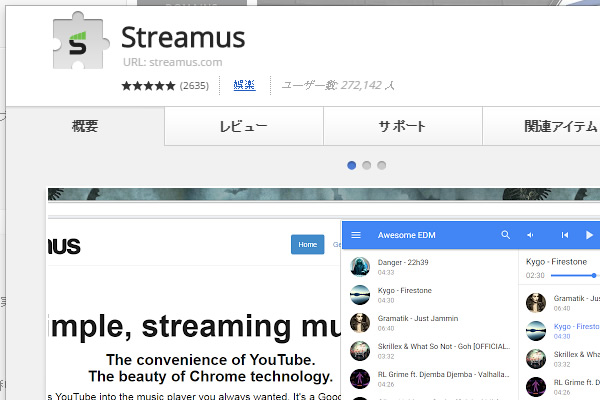
Task: Click the 02:30 elapsed time label
Action: click(535, 275)
